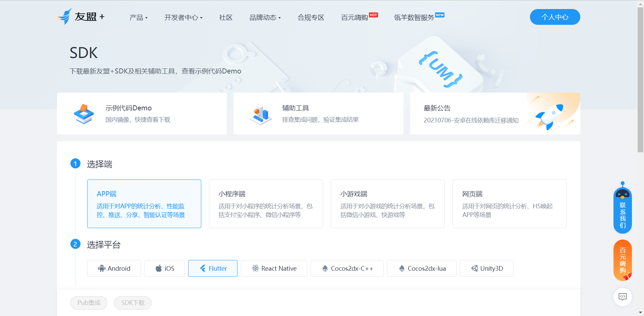Click the 示例代码Demo box icon
Viewport: 644px width, 316px height.
tap(84, 114)
